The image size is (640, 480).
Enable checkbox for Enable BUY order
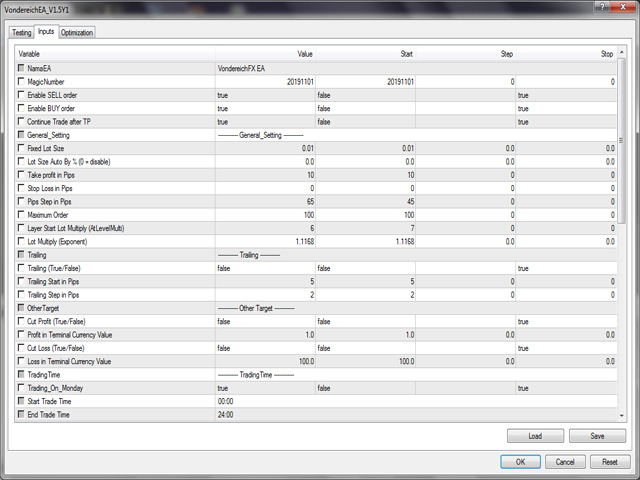(x=21, y=108)
